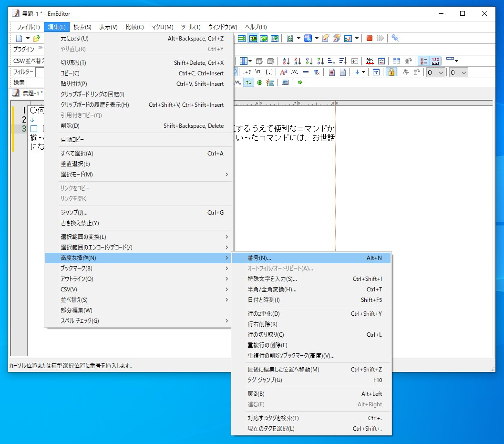Toggle regular expression filter option
The width and height of the screenshot is (504, 444).
[247, 72]
